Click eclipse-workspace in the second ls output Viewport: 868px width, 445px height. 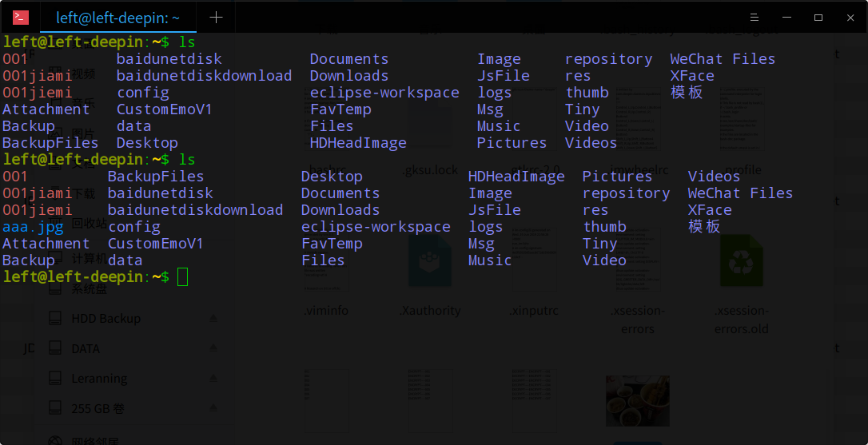click(376, 227)
